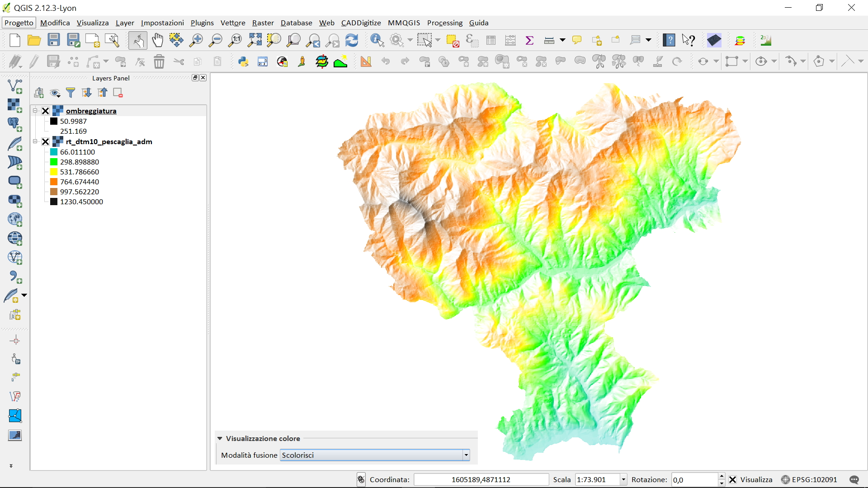Open the Raster menu
This screenshot has width=868, height=488.
pos(263,23)
